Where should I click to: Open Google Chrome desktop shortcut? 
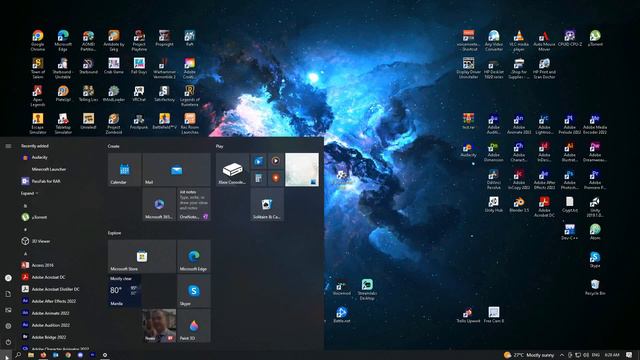pos(38,40)
